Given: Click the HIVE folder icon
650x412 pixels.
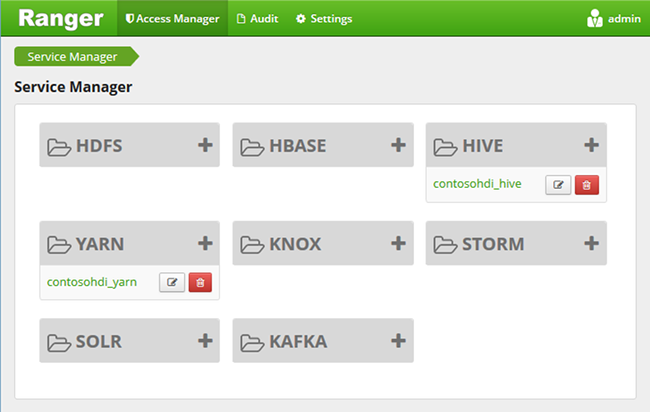Looking at the screenshot, I should [445, 147].
